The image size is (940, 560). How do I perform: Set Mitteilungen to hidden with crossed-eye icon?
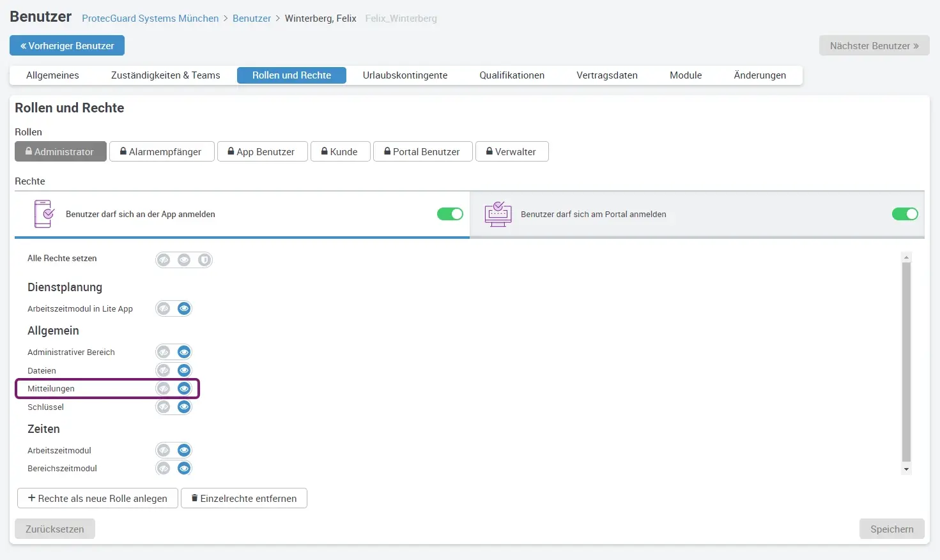click(164, 388)
